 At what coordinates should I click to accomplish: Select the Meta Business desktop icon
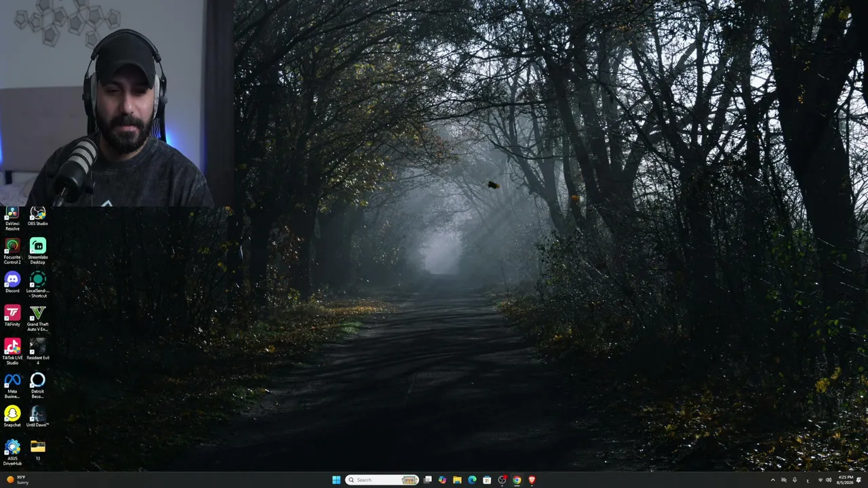(12, 386)
